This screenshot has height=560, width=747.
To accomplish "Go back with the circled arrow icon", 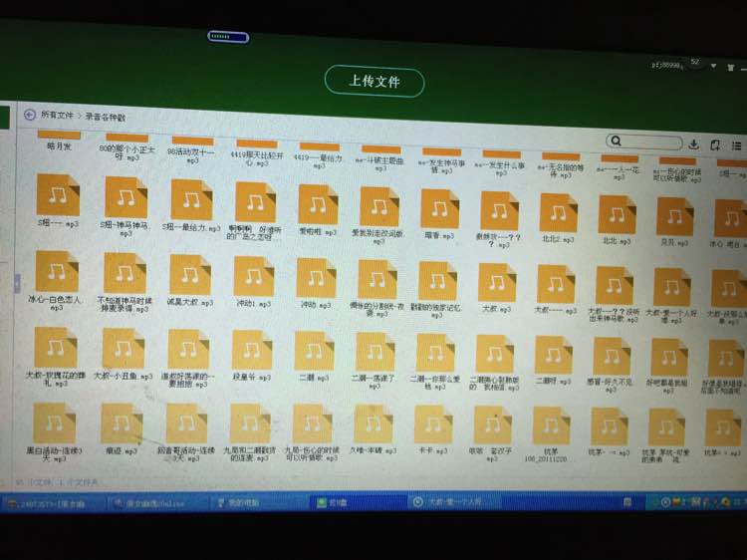I will click(30, 115).
